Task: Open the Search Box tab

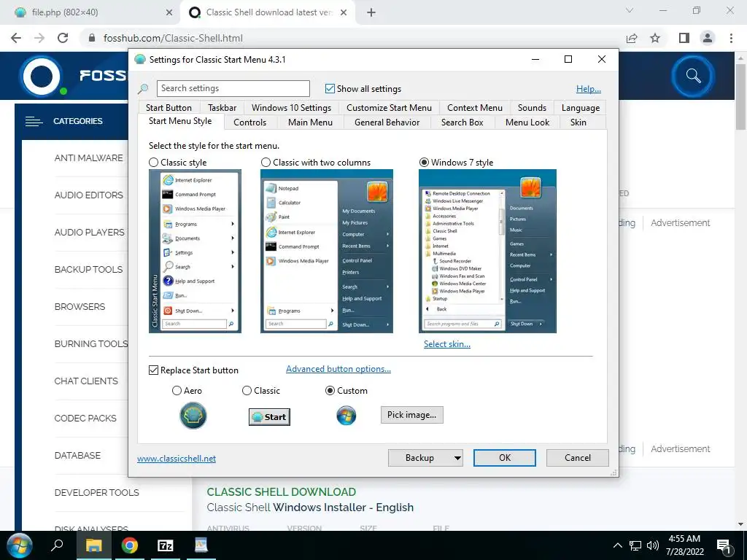Action: tap(462, 122)
